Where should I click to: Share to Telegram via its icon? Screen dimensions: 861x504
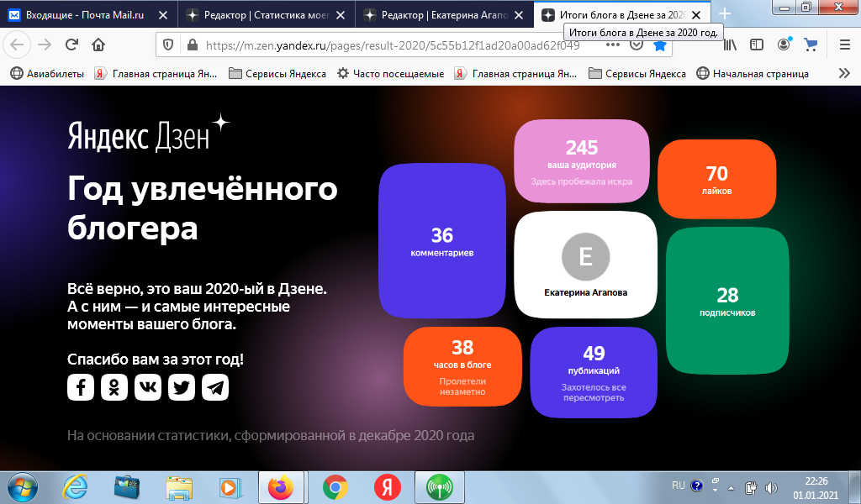tap(215, 387)
